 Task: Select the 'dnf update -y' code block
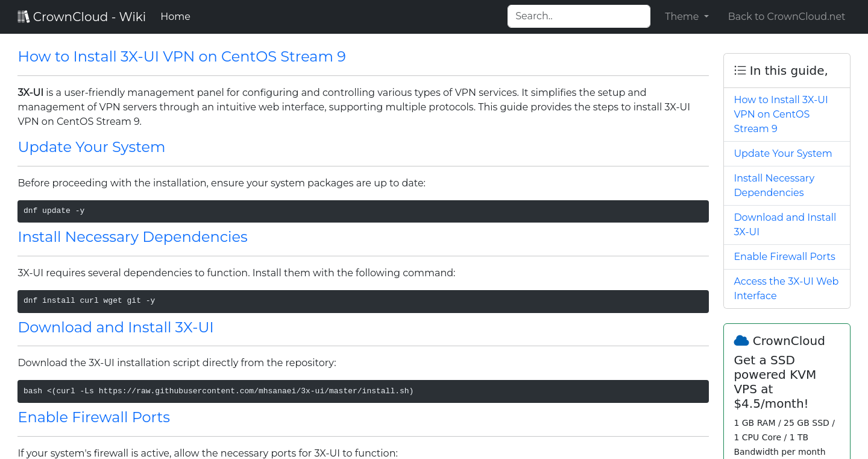(363, 211)
